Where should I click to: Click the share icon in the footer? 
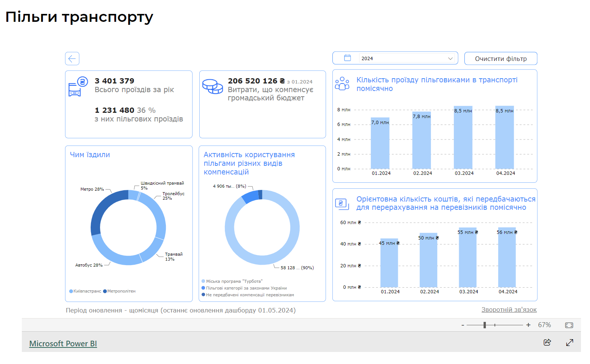[x=547, y=342]
